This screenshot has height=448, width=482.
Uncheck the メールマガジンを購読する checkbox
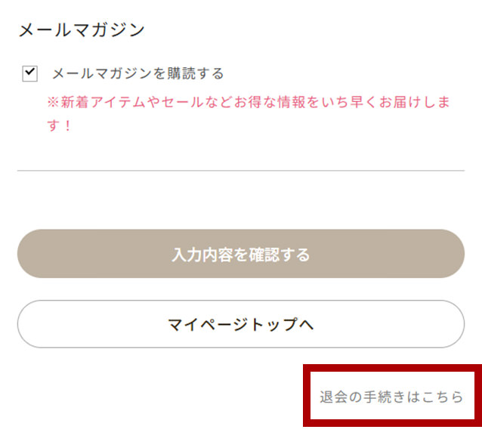point(30,73)
